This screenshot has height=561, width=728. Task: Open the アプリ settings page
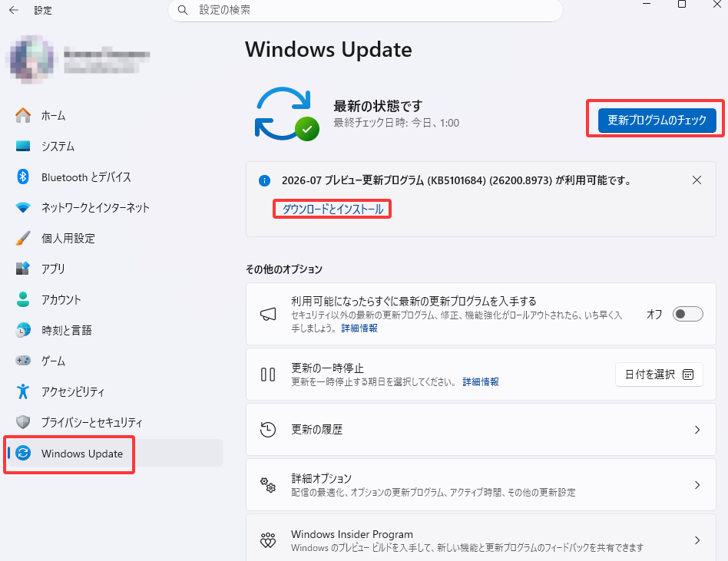114,269
